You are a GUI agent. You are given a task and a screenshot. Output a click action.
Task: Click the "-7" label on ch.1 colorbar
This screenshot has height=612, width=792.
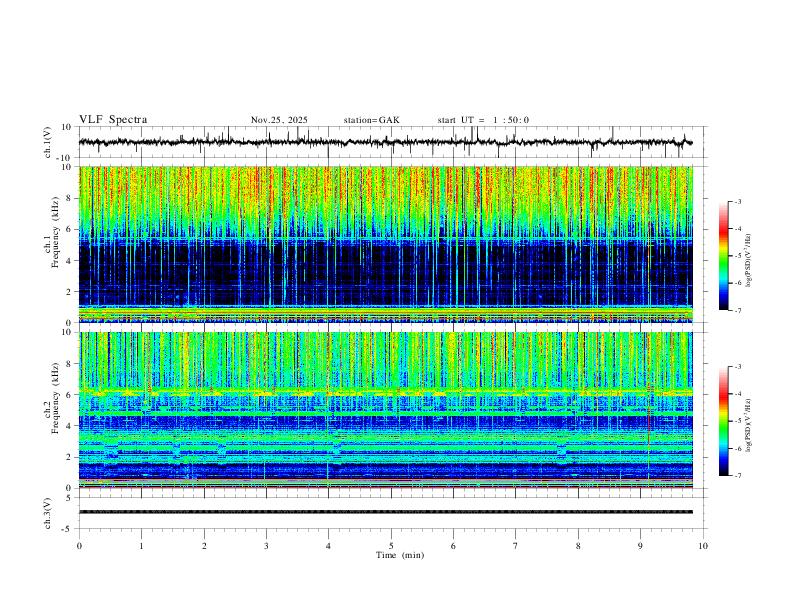[x=738, y=311]
